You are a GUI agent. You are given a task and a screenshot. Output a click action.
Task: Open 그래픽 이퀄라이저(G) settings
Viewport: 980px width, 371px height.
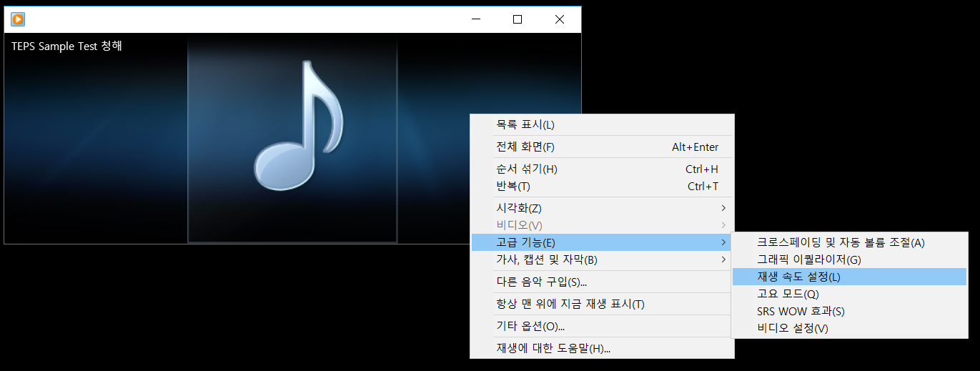click(x=849, y=259)
